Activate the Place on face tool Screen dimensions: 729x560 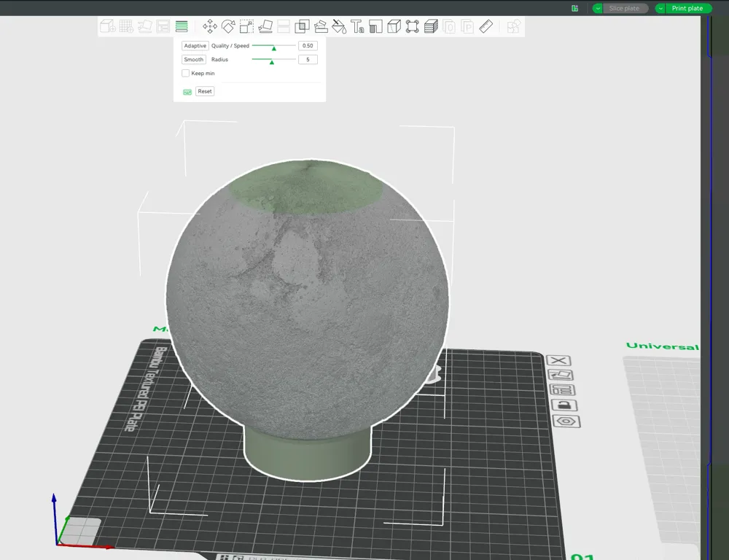click(x=265, y=26)
